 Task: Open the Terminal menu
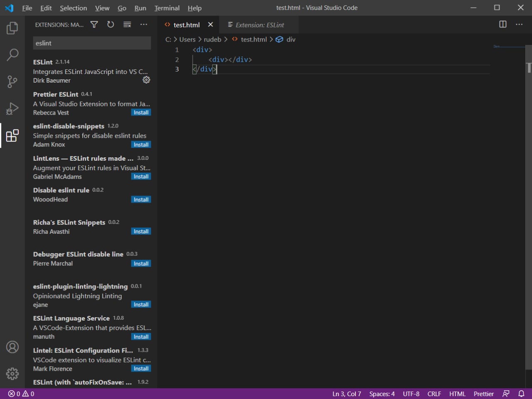pos(167,8)
